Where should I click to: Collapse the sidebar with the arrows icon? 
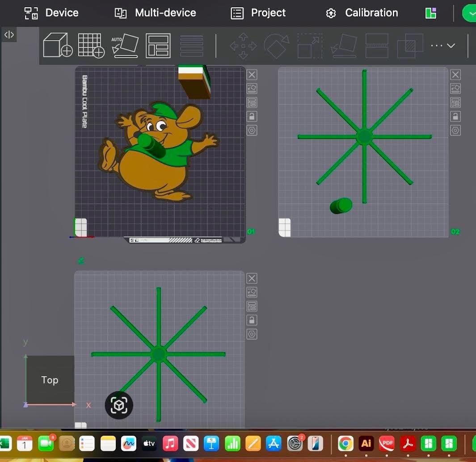(x=9, y=35)
